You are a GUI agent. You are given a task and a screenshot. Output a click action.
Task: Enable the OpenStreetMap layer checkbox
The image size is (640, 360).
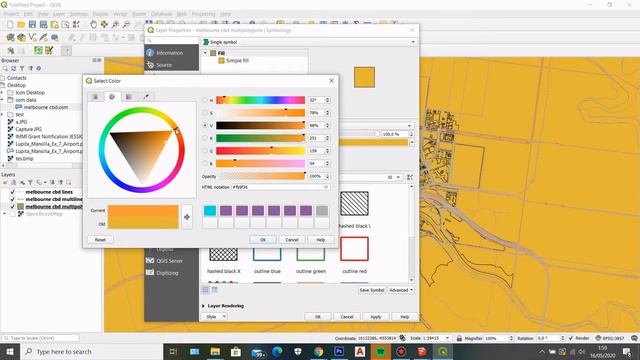coord(12,214)
